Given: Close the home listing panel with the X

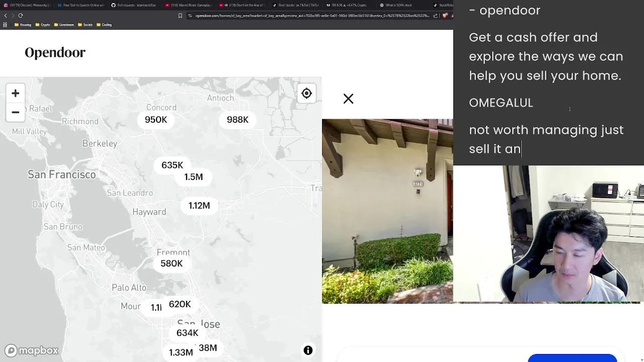Looking at the screenshot, I should click(348, 99).
